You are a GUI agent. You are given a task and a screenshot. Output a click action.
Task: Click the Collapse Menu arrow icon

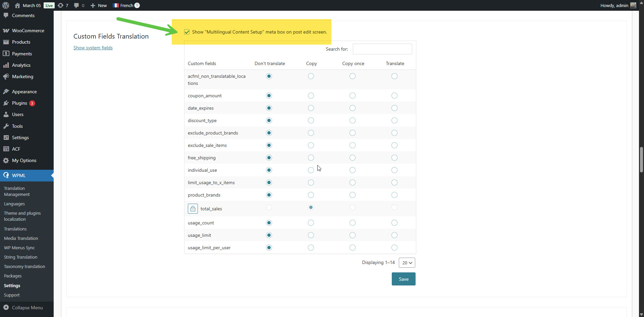click(6, 307)
